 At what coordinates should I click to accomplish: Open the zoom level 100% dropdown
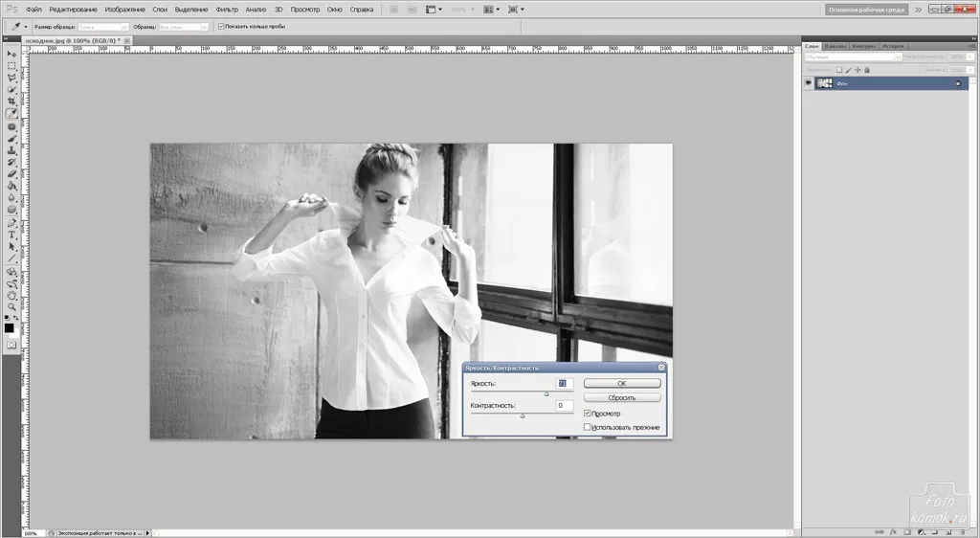[x=462, y=10]
